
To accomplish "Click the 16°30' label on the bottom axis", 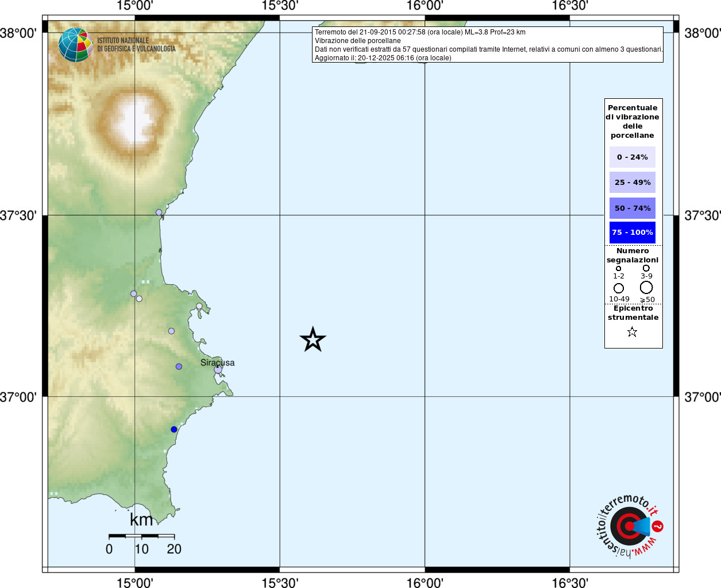I will click(x=570, y=583).
